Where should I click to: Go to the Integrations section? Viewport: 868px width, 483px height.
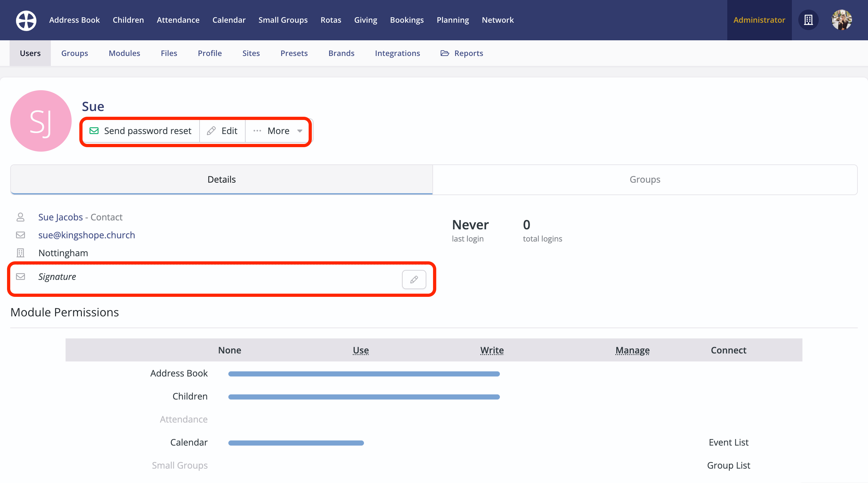pyautogui.click(x=397, y=53)
